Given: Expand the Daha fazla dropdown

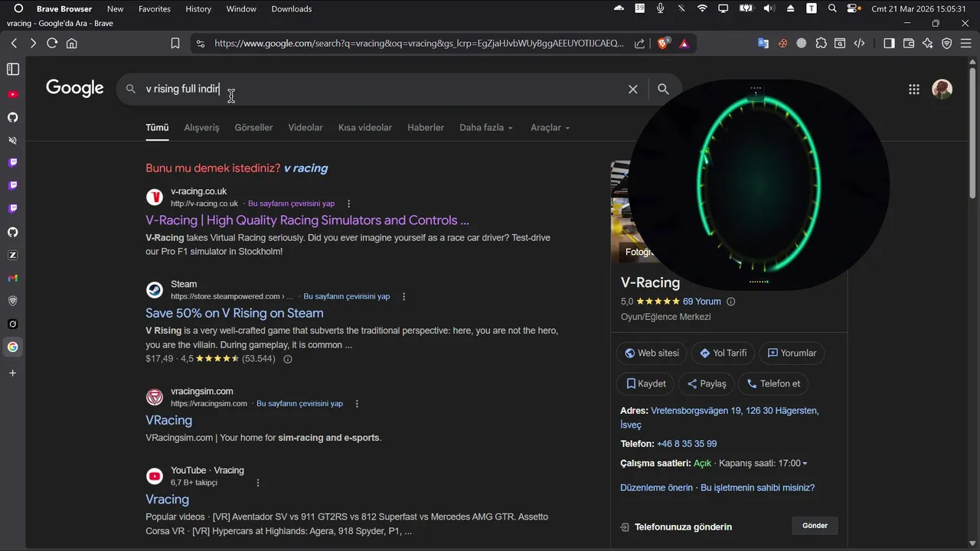Looking at the screenshot, I should pos(486,128).
